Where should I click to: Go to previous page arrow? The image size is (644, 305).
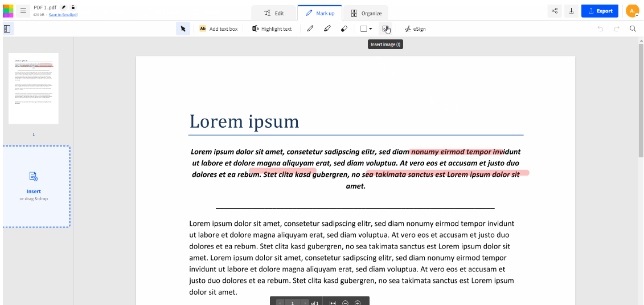279,303
